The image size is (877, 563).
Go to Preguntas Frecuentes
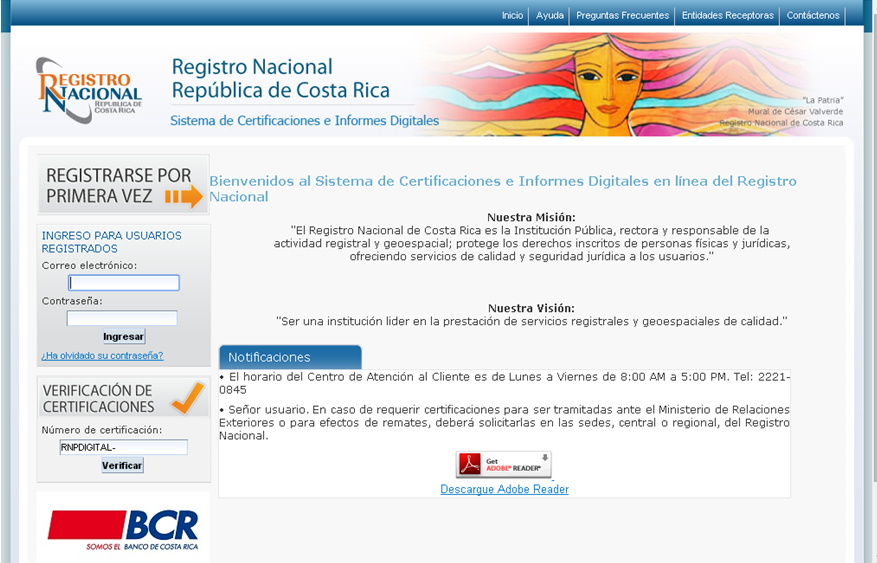[x=623, y=16]
